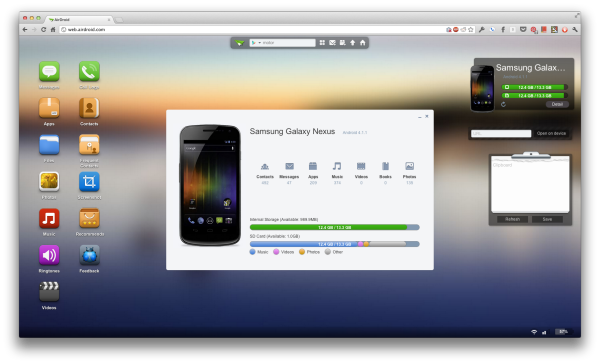The height and width of the screenshot is (364, 600).
Task: Open the Call Logs desktop icon
Action: 89,71
